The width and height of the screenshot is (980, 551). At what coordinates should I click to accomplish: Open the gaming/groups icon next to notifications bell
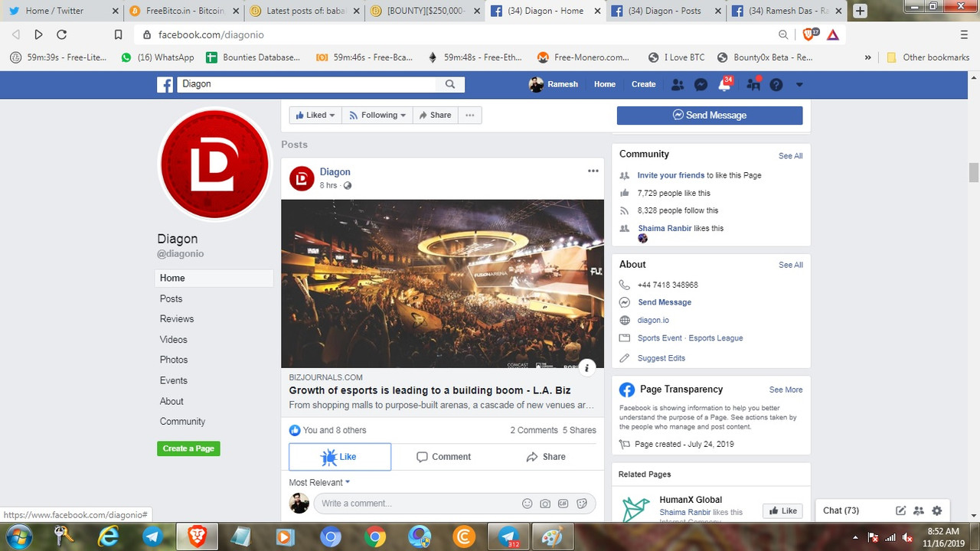[x=753, y=84]
